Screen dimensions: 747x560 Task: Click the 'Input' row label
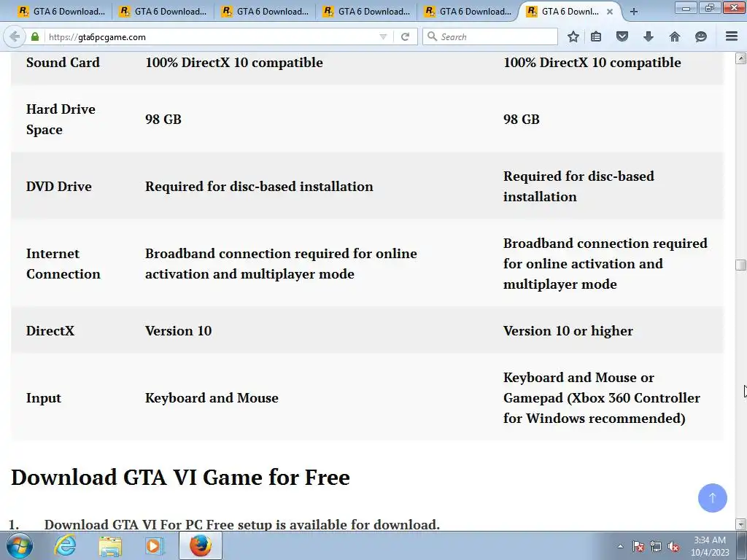click(x=43, y=397)
